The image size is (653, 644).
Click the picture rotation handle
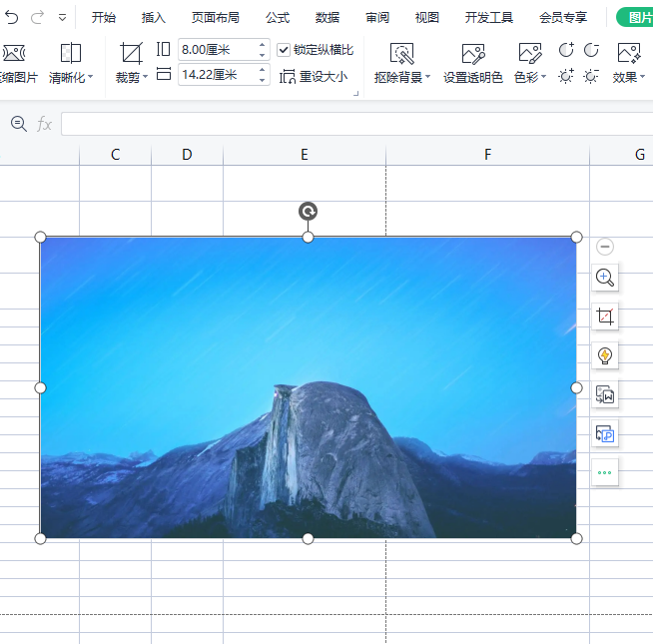[308, 212]
